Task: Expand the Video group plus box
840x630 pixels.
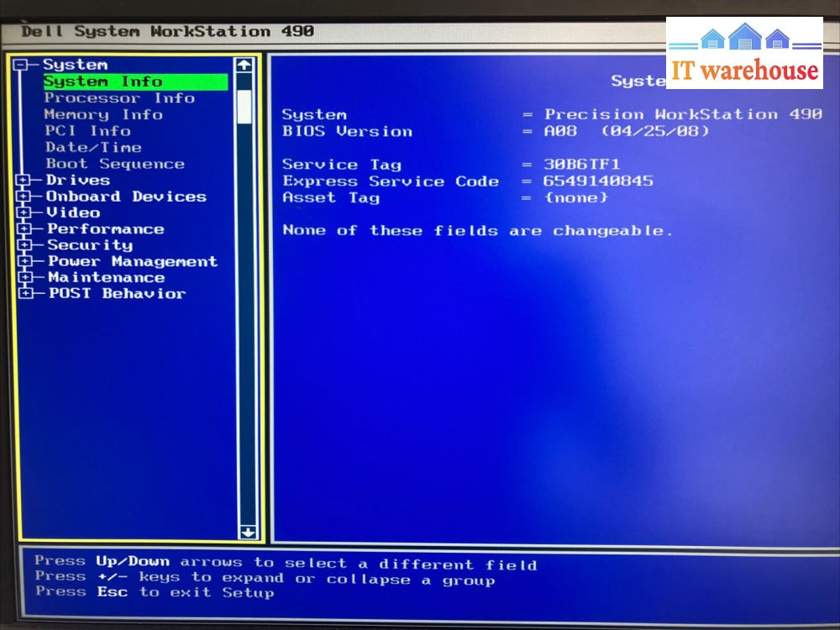Action: tap(24, 213)
